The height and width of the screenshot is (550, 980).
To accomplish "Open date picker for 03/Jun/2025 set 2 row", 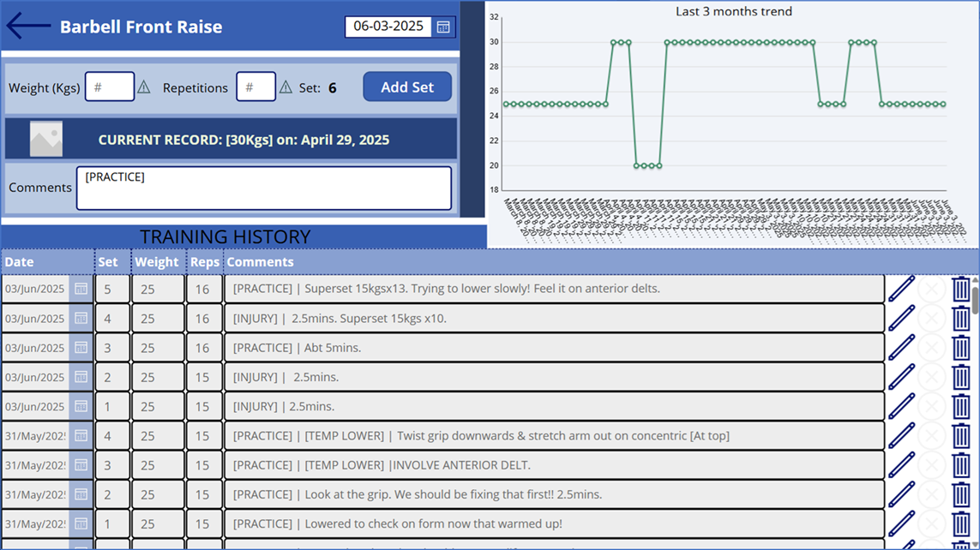I will point(81,377).
